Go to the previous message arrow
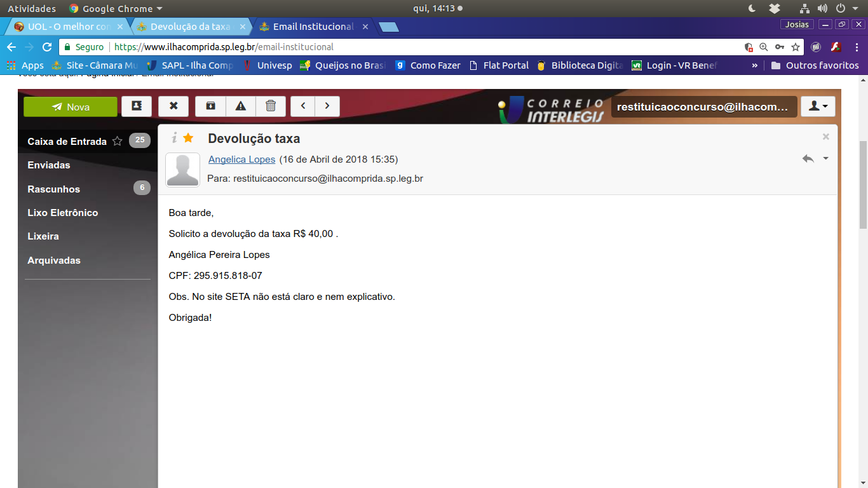The width and height of the screenshot is (868, 488). pos(303,106)
